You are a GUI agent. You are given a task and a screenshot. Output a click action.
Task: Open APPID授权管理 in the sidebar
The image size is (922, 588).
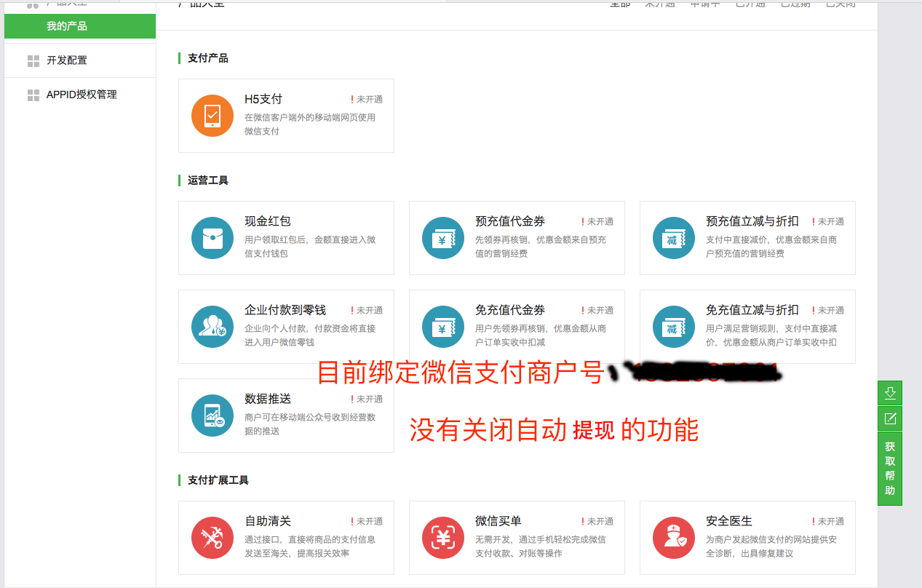tap(80, 95)
